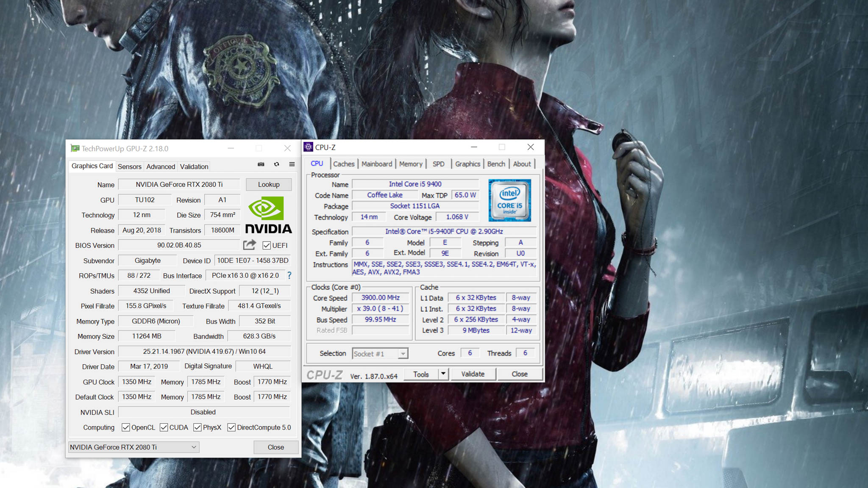Click the Level 3 cache 9 MBytes value
Image resolution: width=868 pixels, height=488 pixels.
coord(476,330)
